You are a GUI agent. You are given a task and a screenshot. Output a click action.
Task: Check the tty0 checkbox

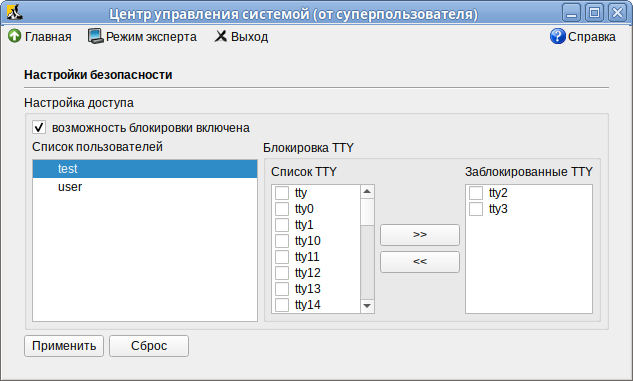tap(282, 209)
